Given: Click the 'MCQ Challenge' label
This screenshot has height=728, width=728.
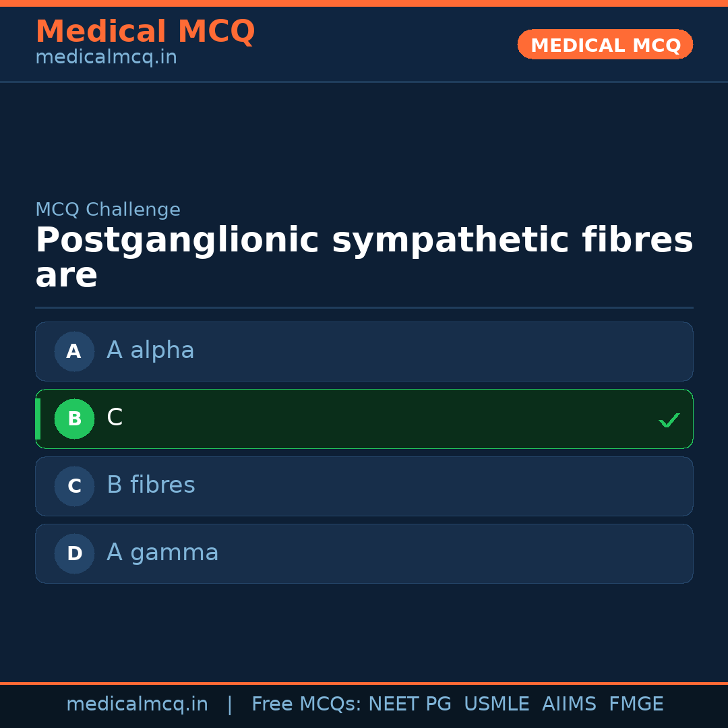Looking at the screenshot, I should point(108,210).
